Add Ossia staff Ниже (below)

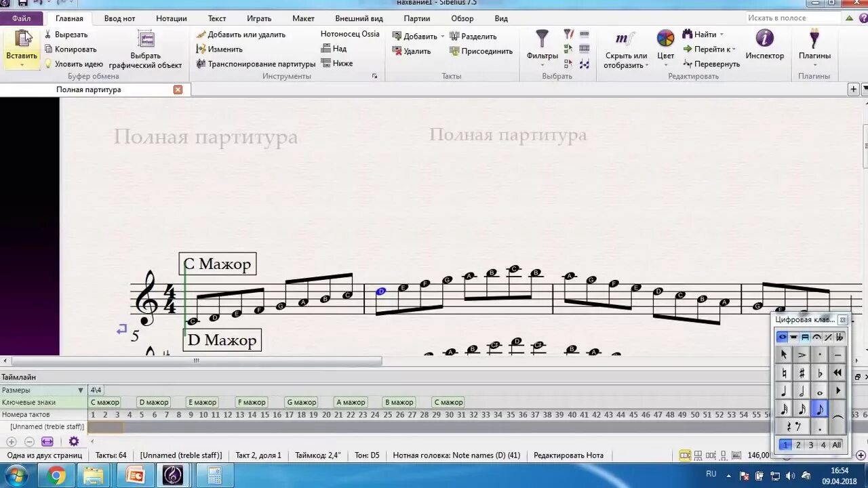point(337,63)
